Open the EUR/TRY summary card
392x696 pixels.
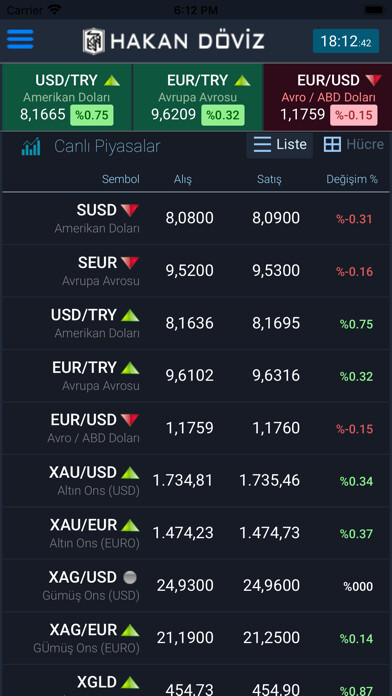[x=198, y=97]
